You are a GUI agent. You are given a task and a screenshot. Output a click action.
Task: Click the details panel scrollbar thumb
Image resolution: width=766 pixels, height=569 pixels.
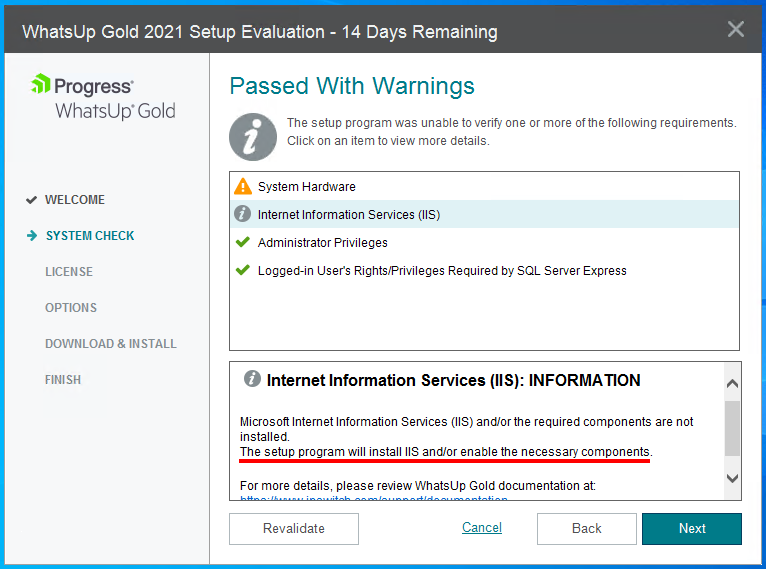tap(732, 428)
